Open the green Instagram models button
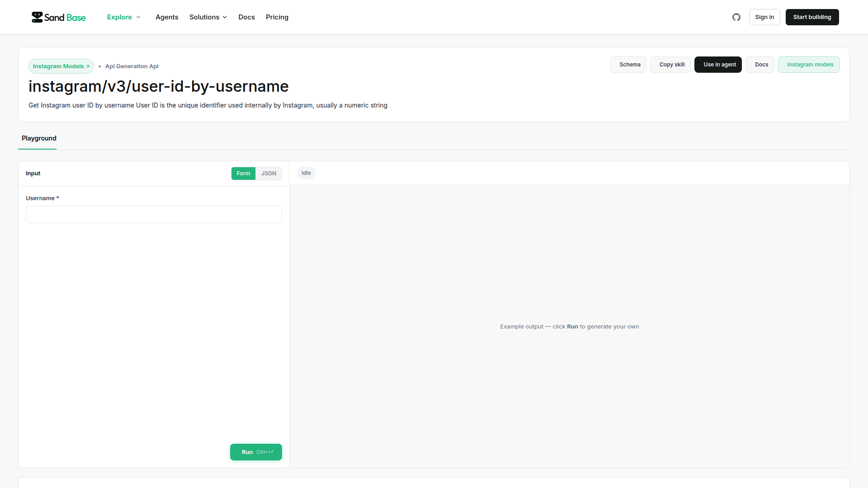This screenshot has width=868, height=488. click(809, 65)
